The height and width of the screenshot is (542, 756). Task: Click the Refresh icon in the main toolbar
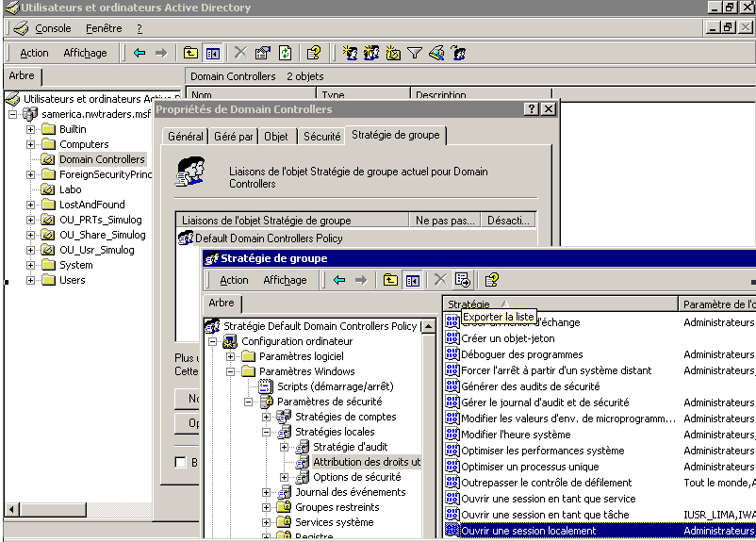click(285, 53)
